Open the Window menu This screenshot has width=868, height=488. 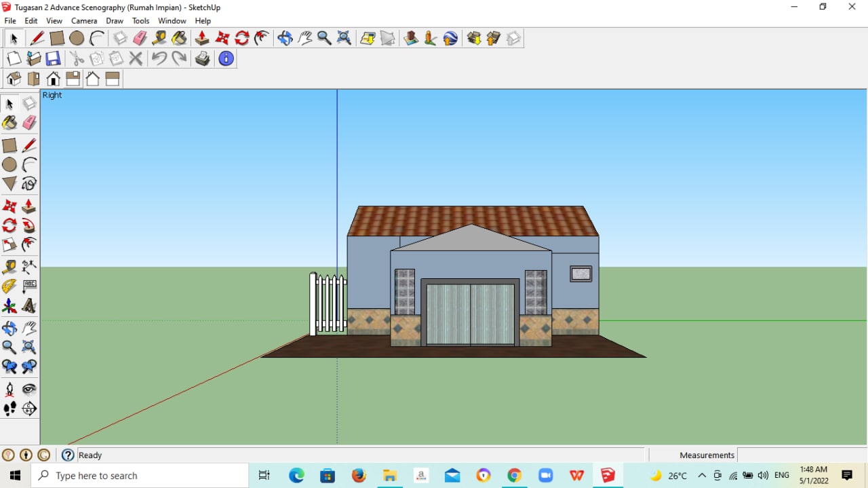click(x=172, y=21)
